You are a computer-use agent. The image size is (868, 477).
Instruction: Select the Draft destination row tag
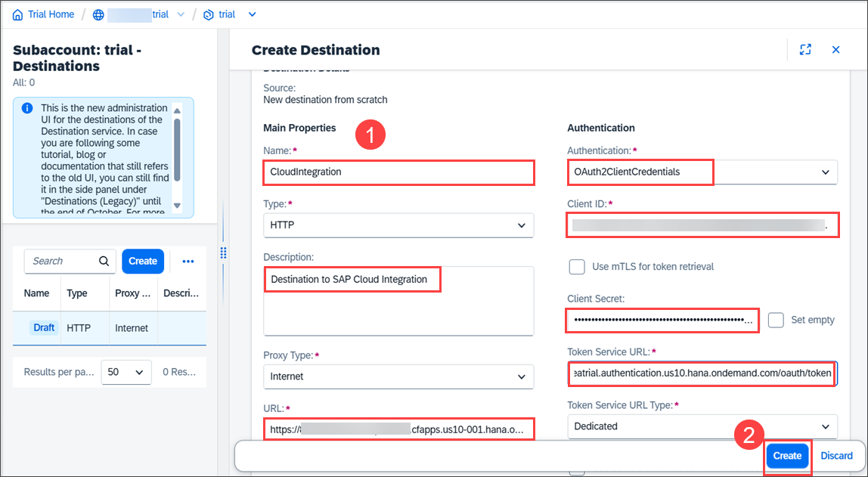(44, 327)
